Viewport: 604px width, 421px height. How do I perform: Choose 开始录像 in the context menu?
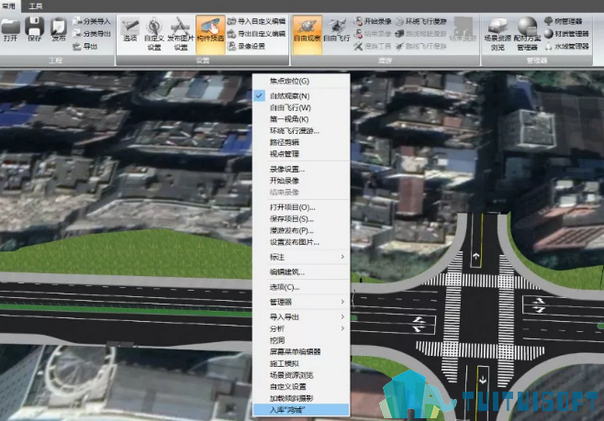[301, 181]
